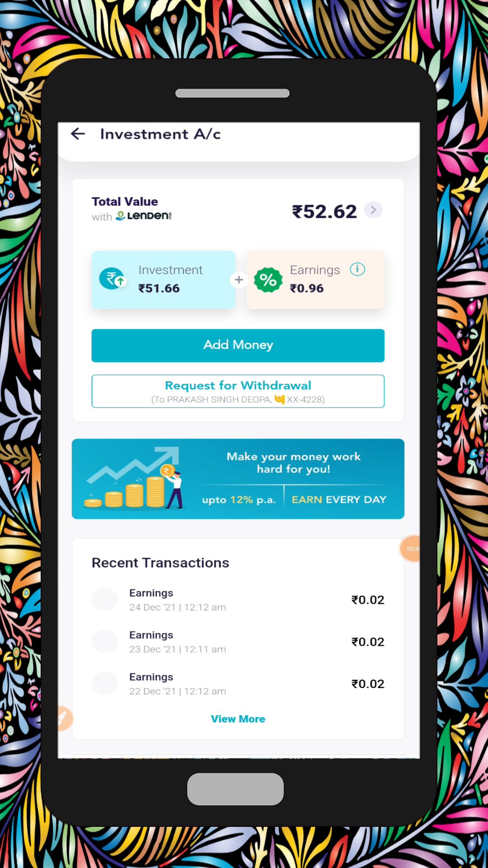
Task: Open Earnings info icon
Action: (x=357, y=269)
